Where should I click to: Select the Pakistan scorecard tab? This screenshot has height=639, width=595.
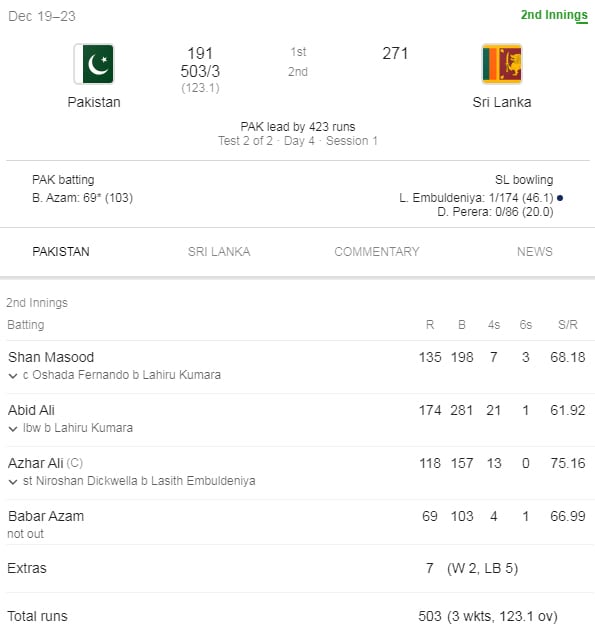pos(61,252)
